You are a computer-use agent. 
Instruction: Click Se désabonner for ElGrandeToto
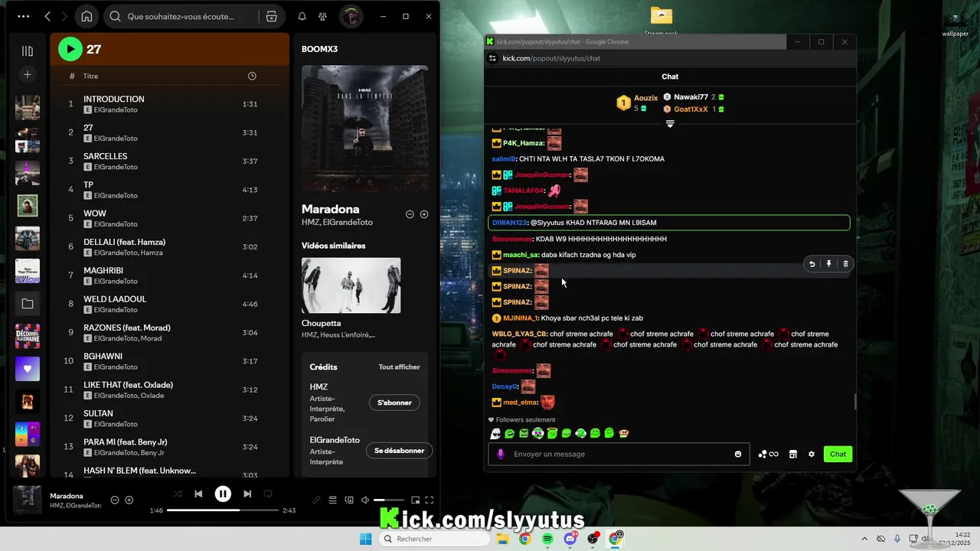(x=399, y=451)
